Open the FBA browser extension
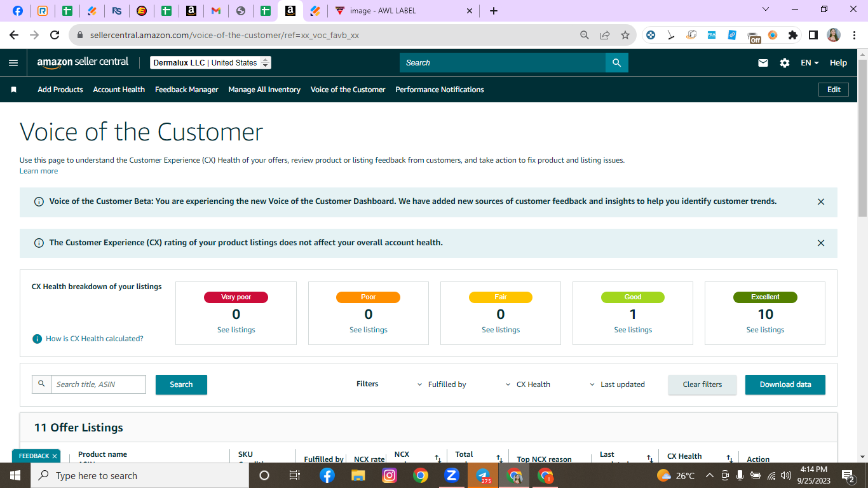 [712, 36]
